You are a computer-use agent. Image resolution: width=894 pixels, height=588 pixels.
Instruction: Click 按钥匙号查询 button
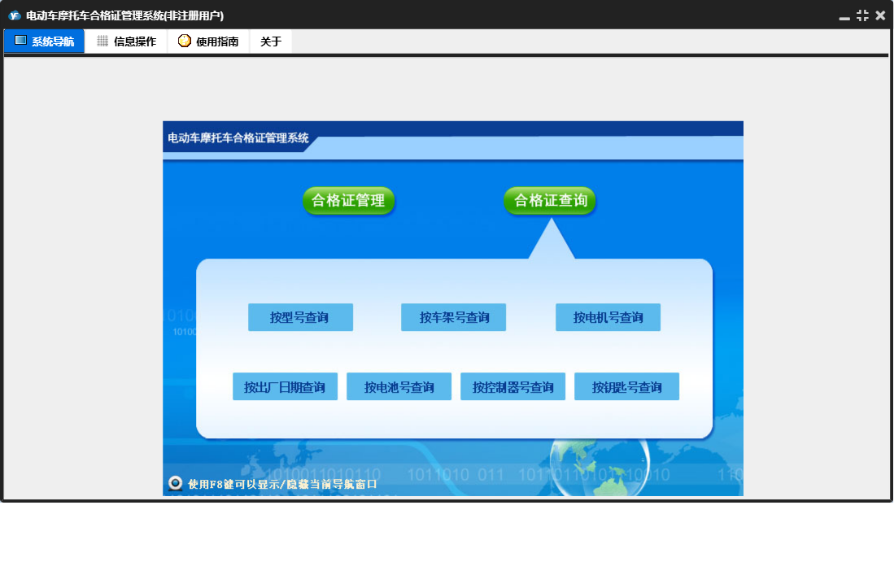pyautogui.click(x=626, y=387)
